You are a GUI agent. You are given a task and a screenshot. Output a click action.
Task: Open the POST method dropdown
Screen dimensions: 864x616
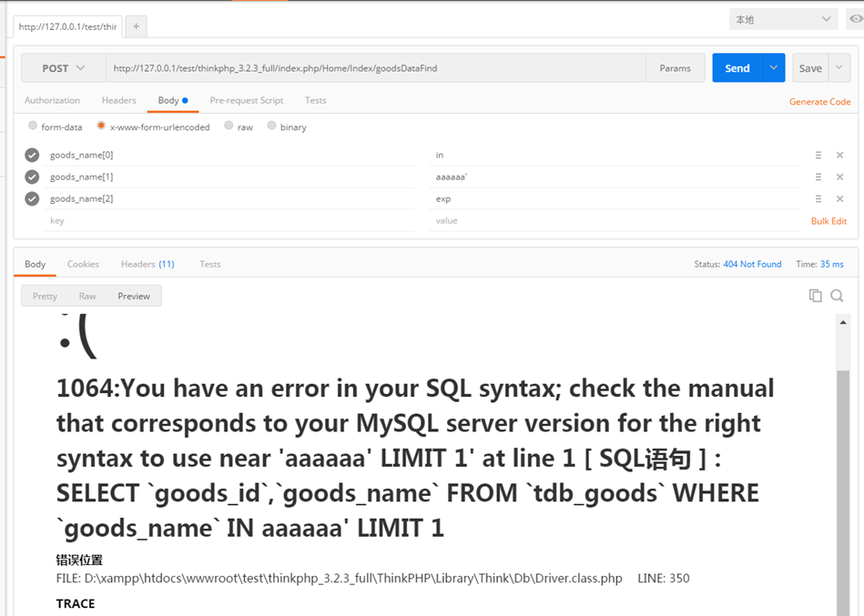point(64,67)
